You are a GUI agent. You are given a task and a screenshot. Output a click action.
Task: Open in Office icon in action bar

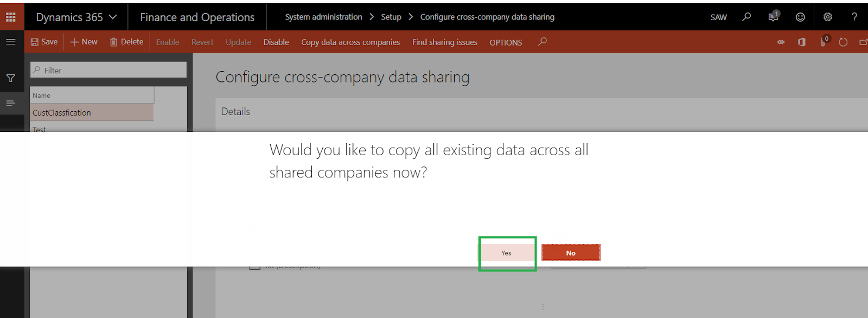tap(802, 42)
